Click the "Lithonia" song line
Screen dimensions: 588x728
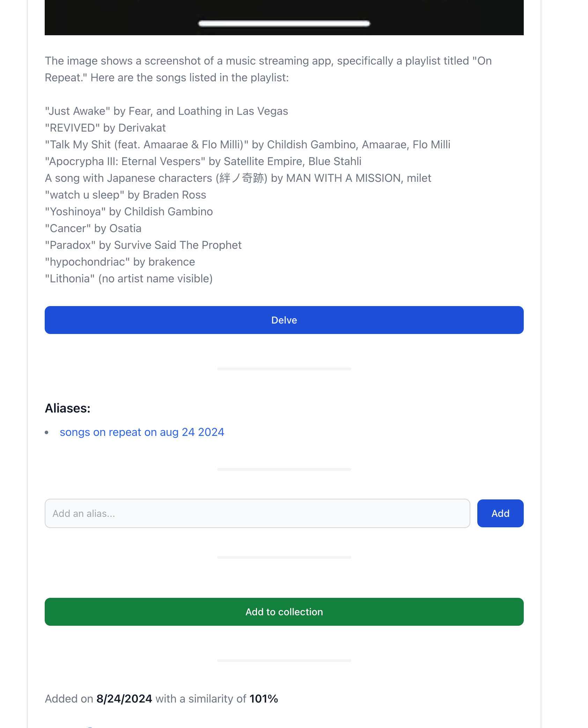click(x=128, y=278)
